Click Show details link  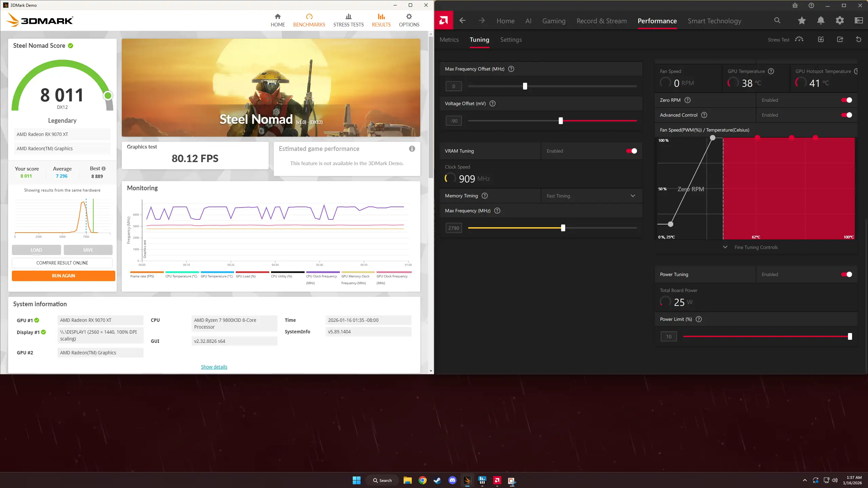pyautogui.click(x=214, y=367)
